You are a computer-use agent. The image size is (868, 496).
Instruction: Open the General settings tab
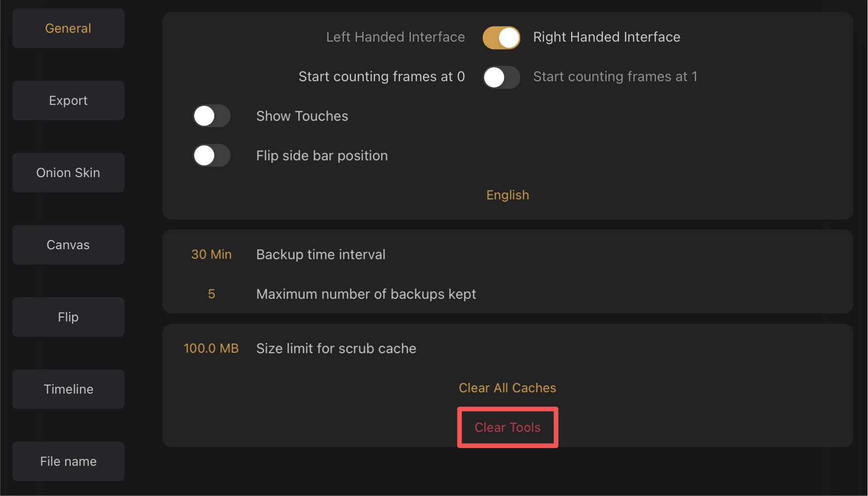(68, 28)
